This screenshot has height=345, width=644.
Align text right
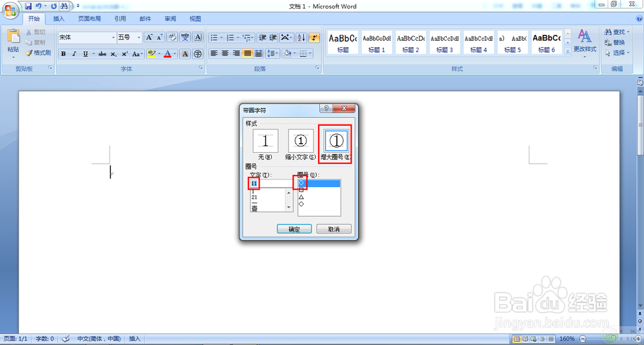[x=236, y=54]
